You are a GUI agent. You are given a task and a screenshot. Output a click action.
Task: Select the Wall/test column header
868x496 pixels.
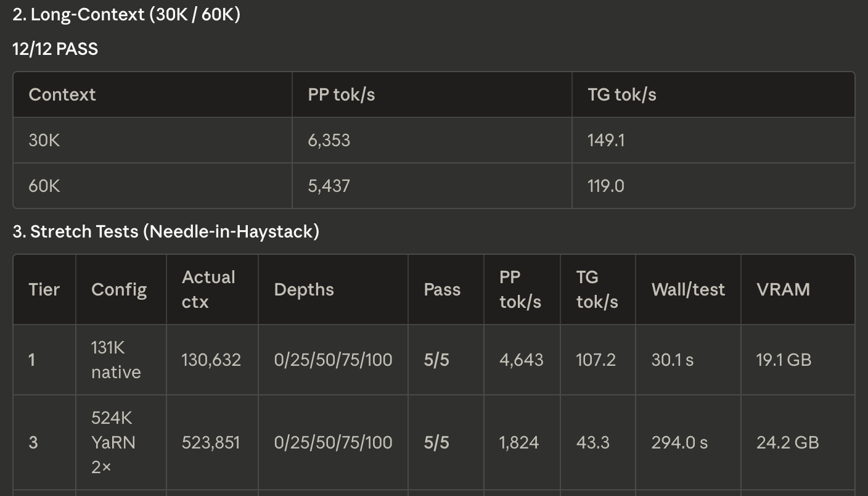pyautogui.click(x=688, y=289)
